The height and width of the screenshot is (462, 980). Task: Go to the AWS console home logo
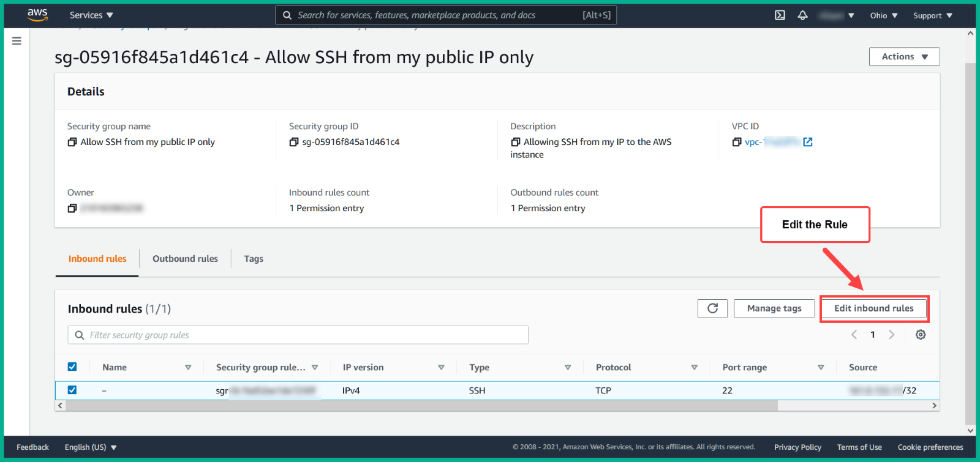pyautogui.click(x=37, y=15)
